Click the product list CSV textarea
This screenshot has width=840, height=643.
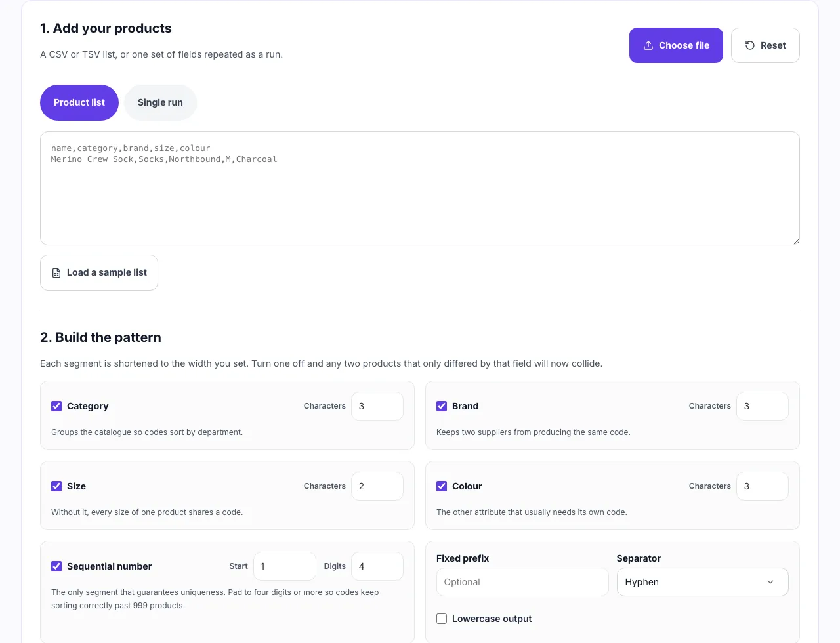pos(420,188)
